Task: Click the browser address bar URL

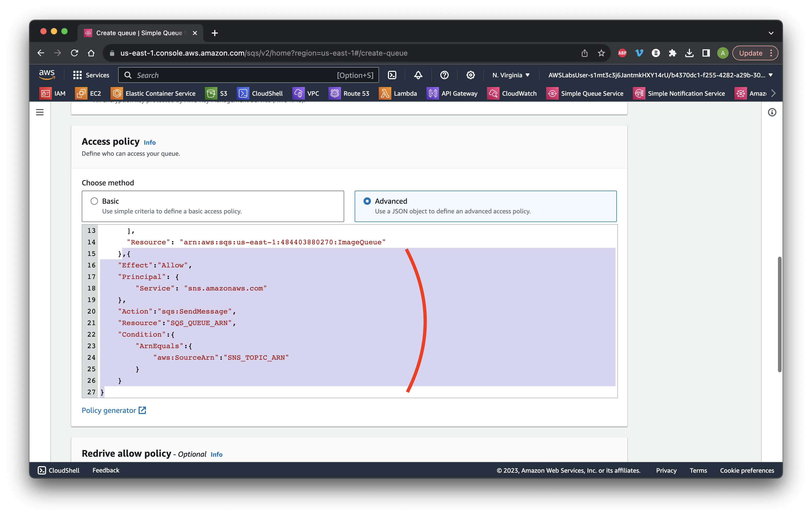Action: [264, 53]
